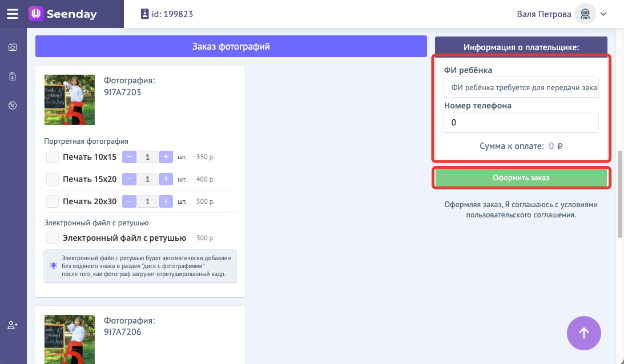The image size is (624, 364).
Task: Open the hamburger menu
Action: click(x=13, y=14)
